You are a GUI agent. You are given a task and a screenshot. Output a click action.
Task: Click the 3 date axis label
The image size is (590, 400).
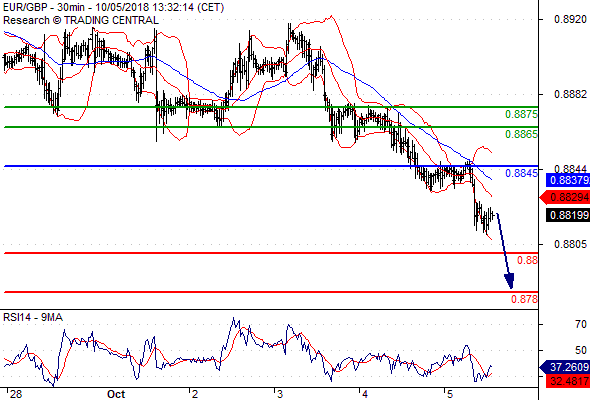click(280, 394)
